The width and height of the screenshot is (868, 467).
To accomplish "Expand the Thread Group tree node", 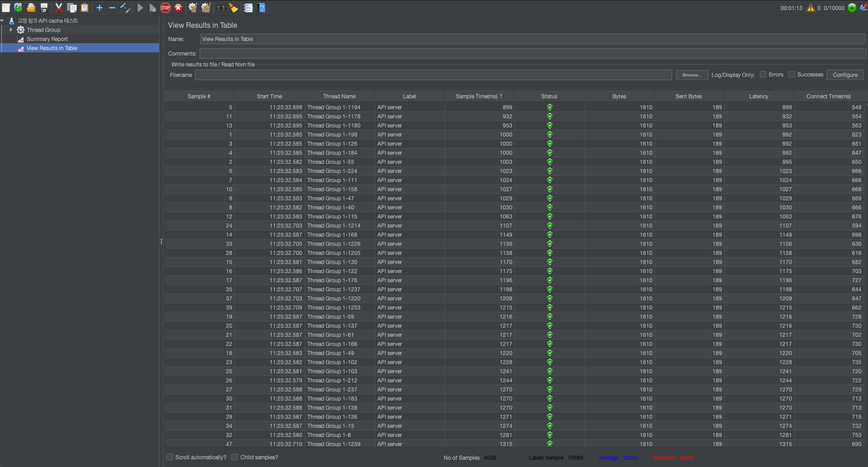I will coord(11,30).
